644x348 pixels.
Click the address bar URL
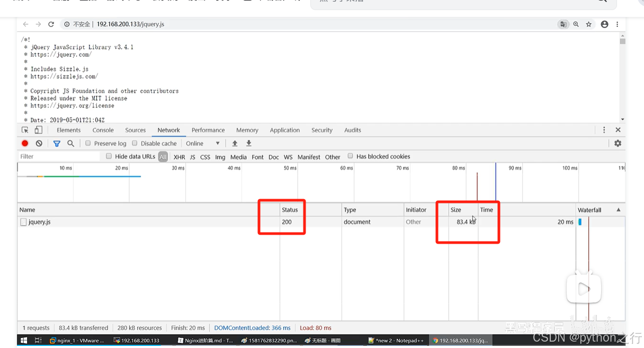(x=130, y=24)
